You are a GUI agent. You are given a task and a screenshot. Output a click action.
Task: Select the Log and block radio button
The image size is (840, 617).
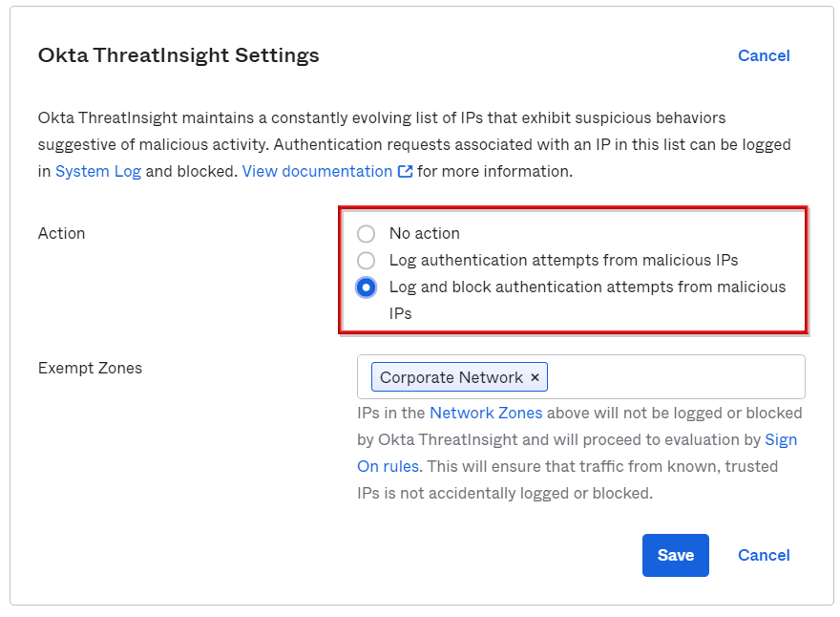coord(366,287)
